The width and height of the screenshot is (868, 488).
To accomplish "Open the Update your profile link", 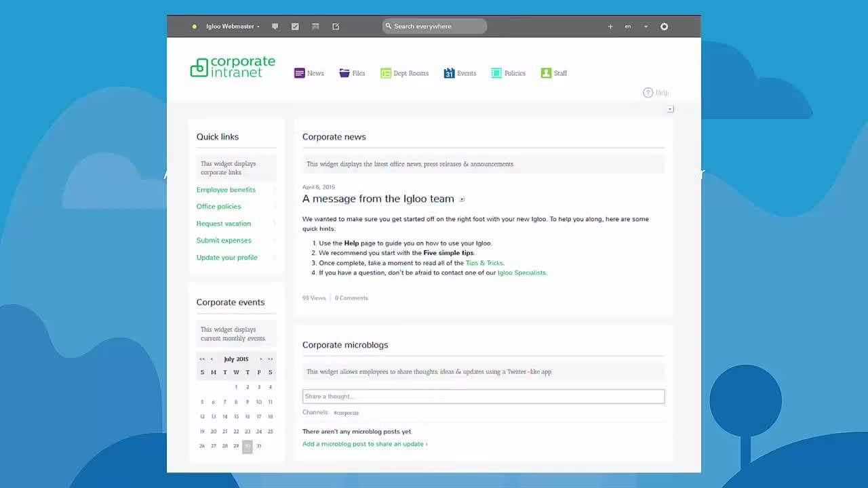I will tap(227, 258).
